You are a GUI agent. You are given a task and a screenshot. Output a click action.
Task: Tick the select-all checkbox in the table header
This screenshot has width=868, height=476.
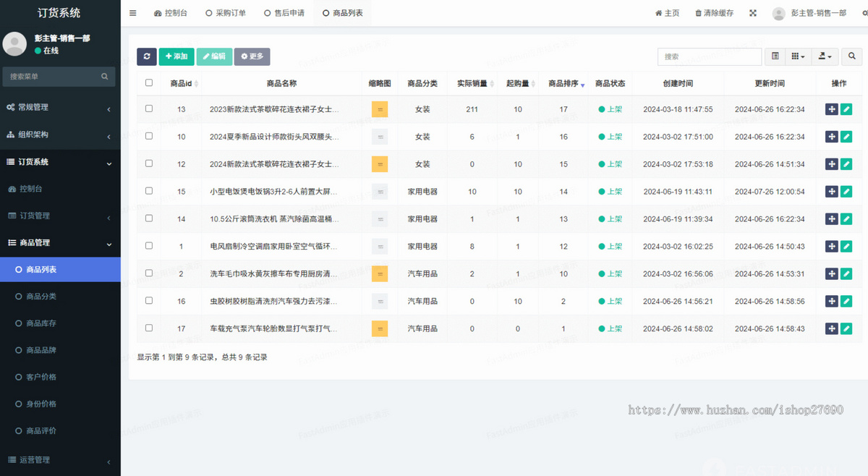coord(149,83)
